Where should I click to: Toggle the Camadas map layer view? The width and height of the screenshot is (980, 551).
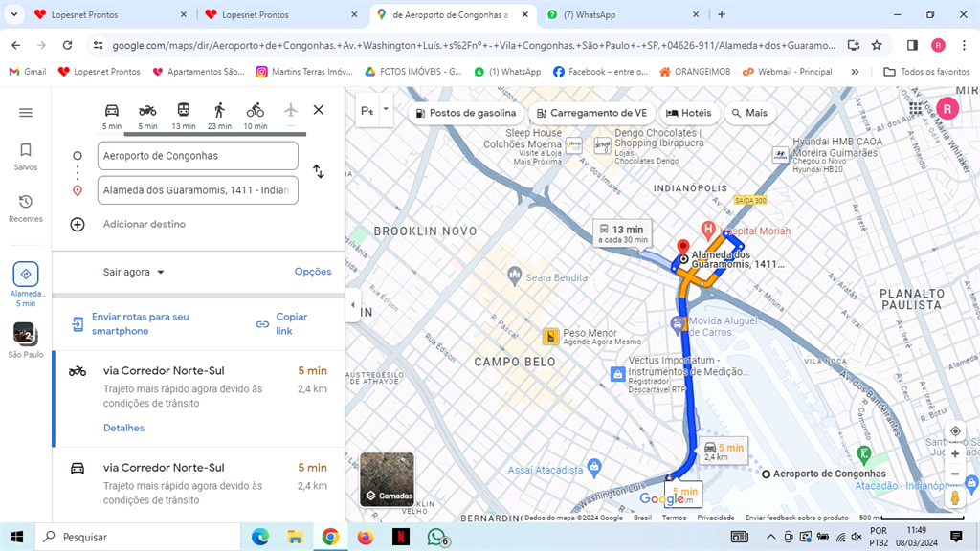coord(387,479)
